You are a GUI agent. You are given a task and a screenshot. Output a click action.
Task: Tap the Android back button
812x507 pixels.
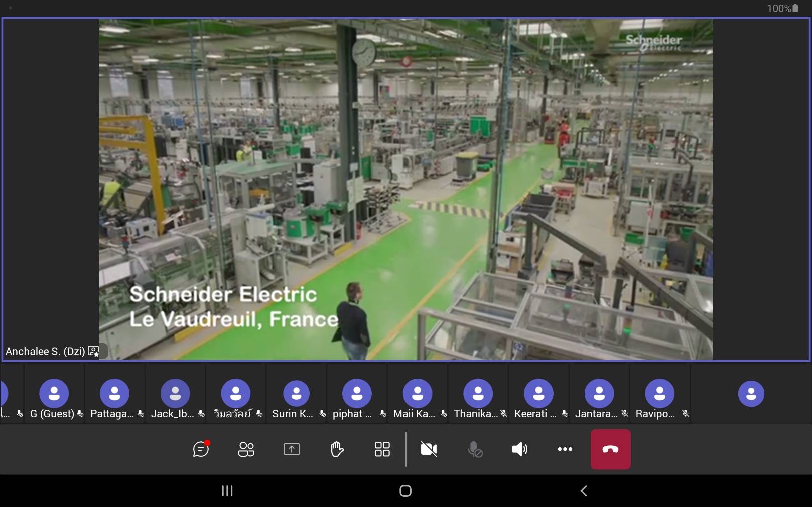click(584, 491)
